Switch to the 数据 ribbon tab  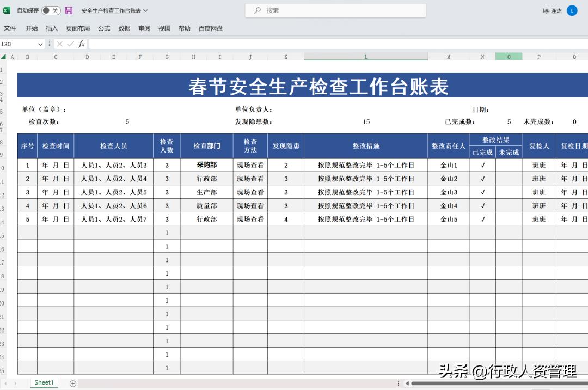coord(124,28)
